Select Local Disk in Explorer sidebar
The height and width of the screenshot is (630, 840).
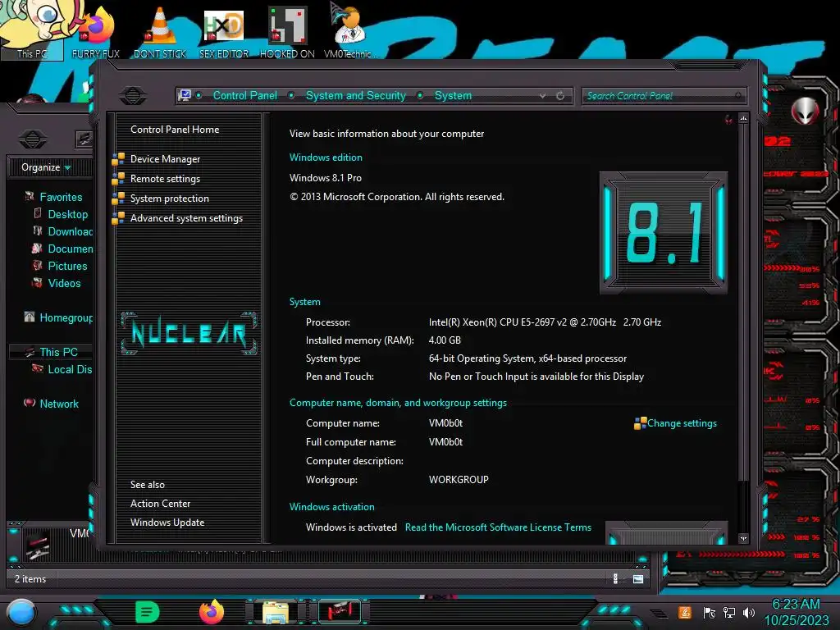pos(70,369)
